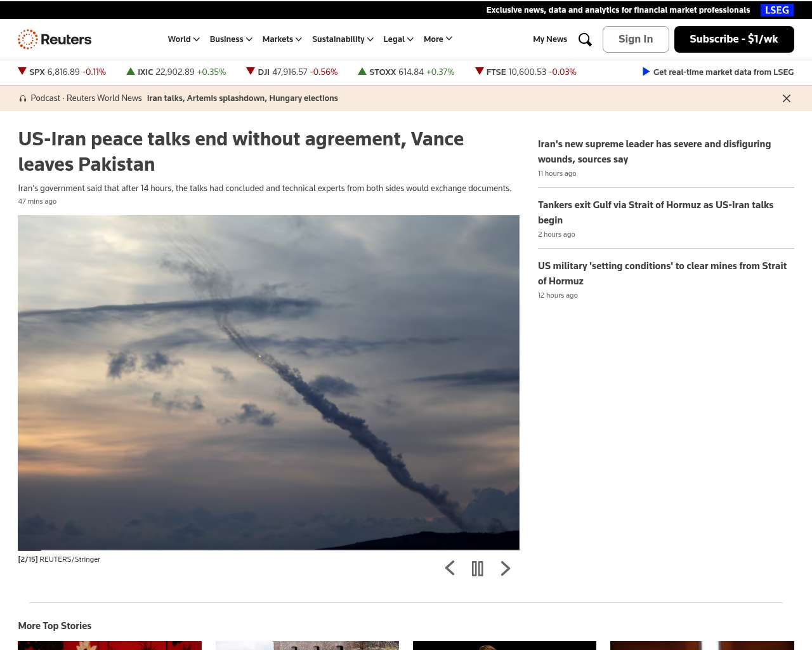Click the missile trail slideshow photo
This screenshot has height=650, width=812.
pos(268,382)
